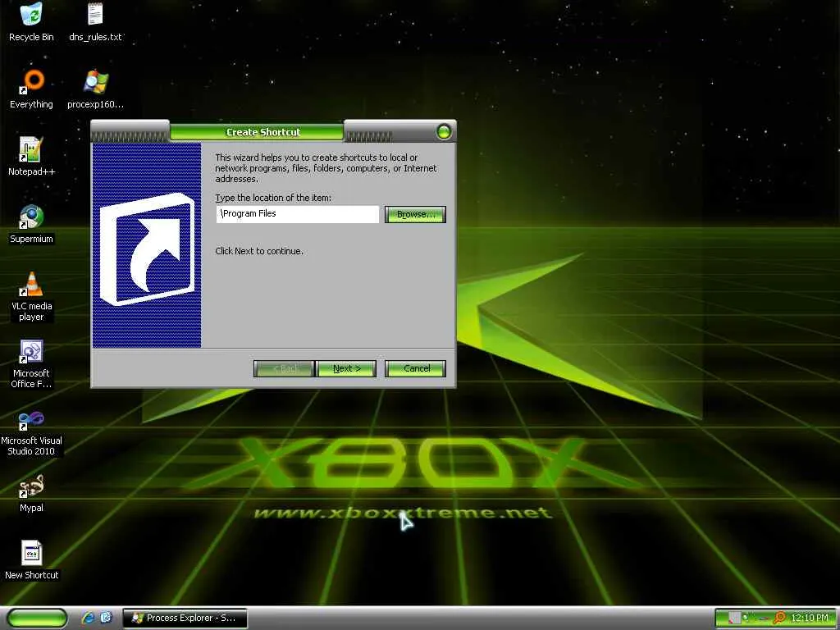Launch Internet Explorer from quick launch
Screen dimensions: 840x630
coord(88,618)
